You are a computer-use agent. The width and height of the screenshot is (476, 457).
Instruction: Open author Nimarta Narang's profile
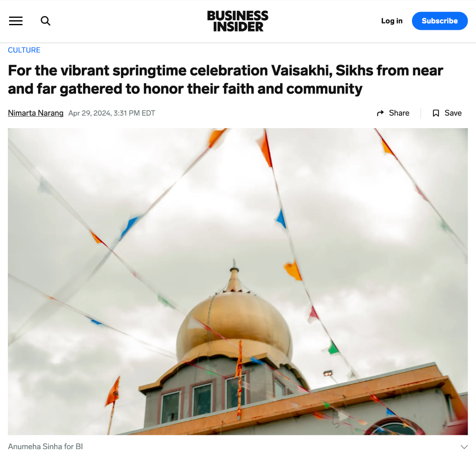(x=36, y=113)
